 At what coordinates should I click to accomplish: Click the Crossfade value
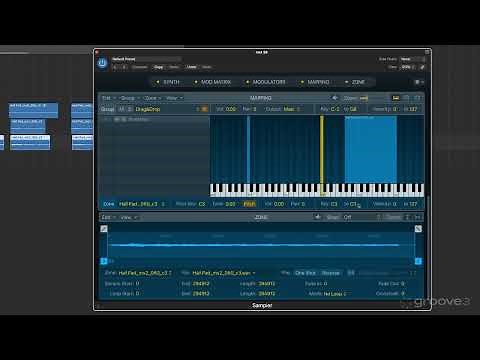403,294
